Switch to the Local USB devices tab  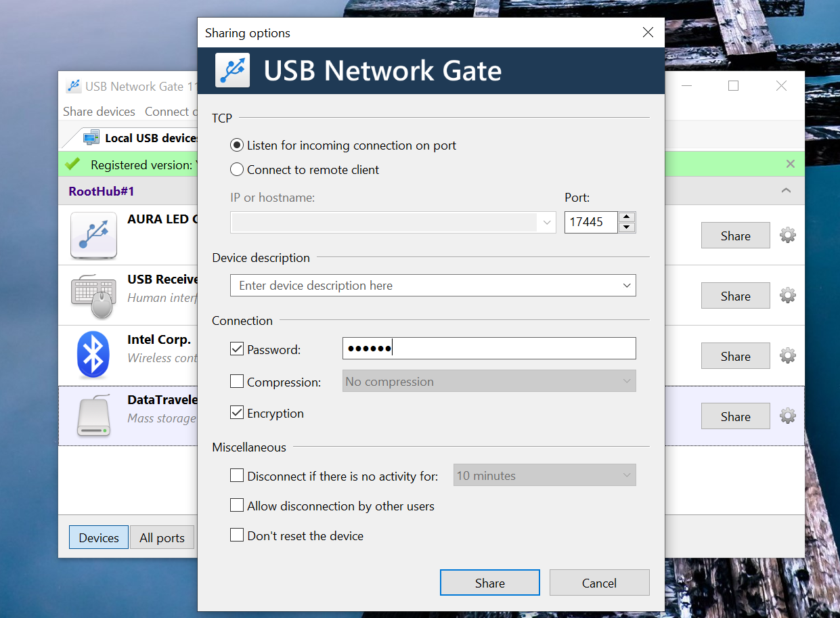coord(140,138)
